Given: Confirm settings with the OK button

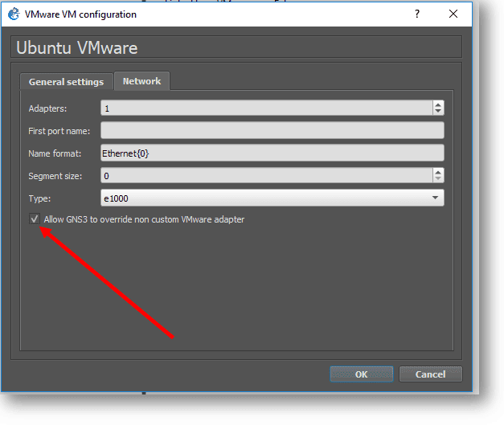Looking at the screenshot, I should pyautogui.click(x=361, y=374).
